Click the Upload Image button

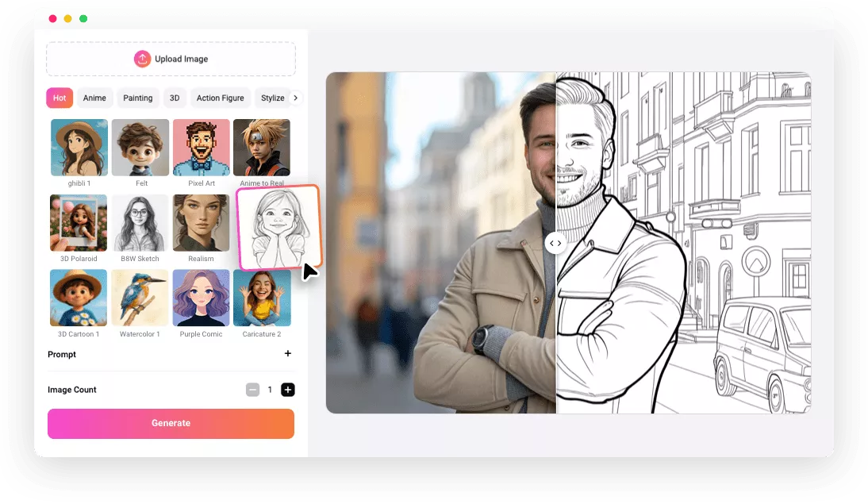(171, 58)
